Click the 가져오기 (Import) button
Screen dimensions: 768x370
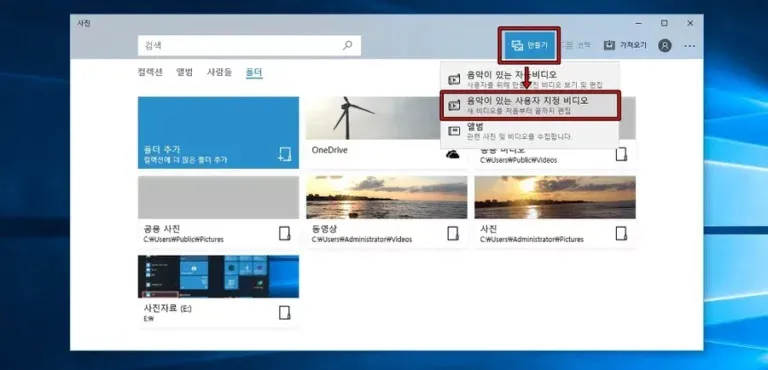[625, 46]
